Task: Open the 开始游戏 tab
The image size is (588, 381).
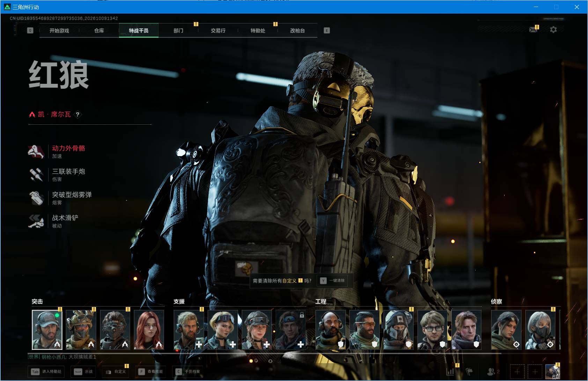Action: [59, 30]
